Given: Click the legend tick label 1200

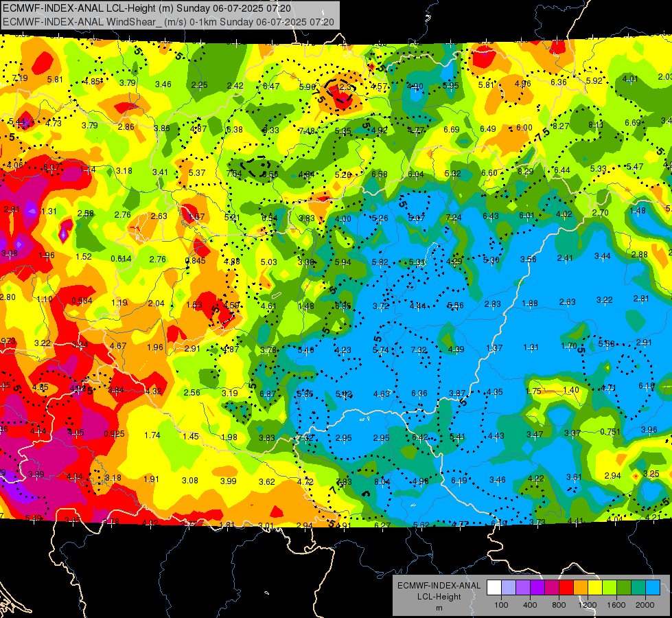Looking at the screenshot, I should pos(588,605).
